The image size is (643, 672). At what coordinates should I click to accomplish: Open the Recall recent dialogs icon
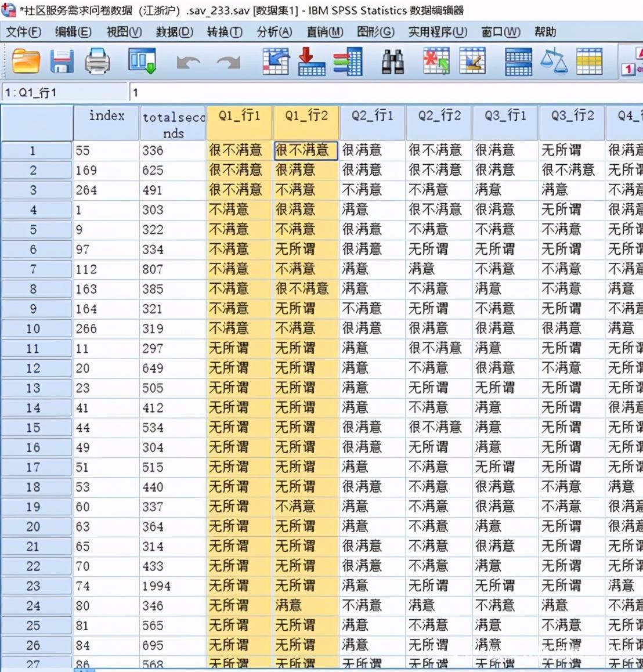click(x=142, y=62)
